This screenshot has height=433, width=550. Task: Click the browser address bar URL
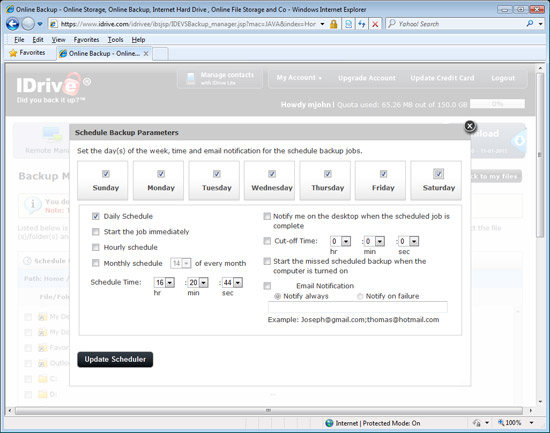click(x=188, y=24)
